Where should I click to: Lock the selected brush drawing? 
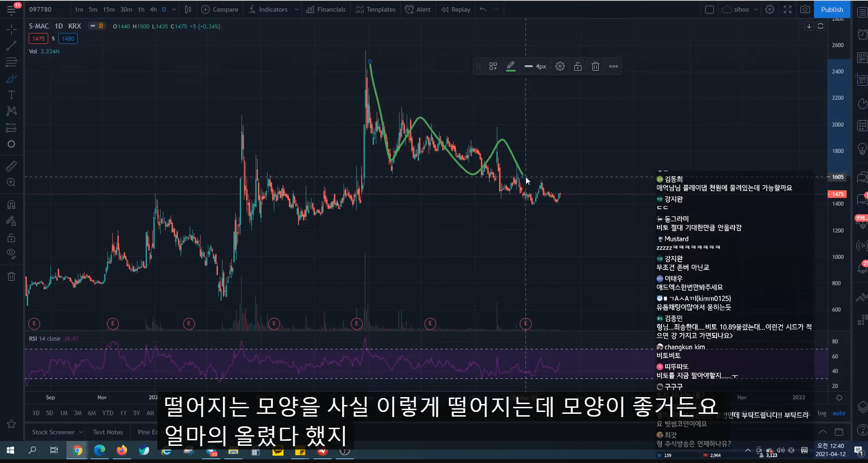(x=577, y=66)
